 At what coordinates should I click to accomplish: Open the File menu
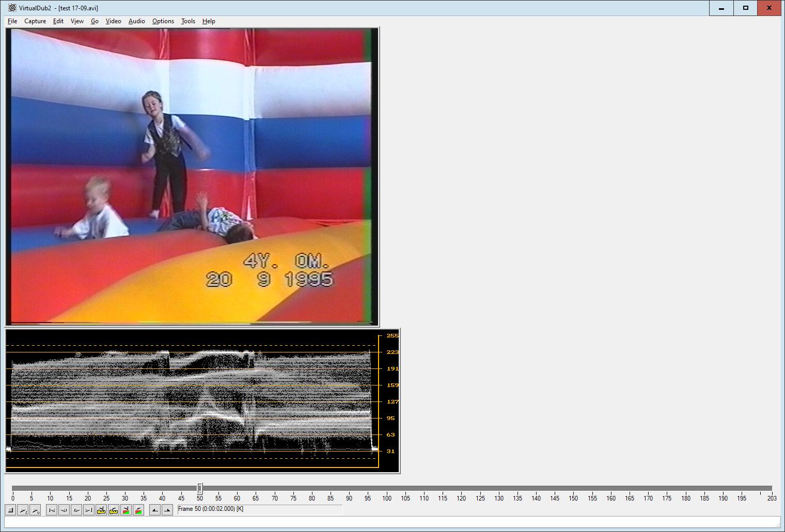tap(12, 21)
